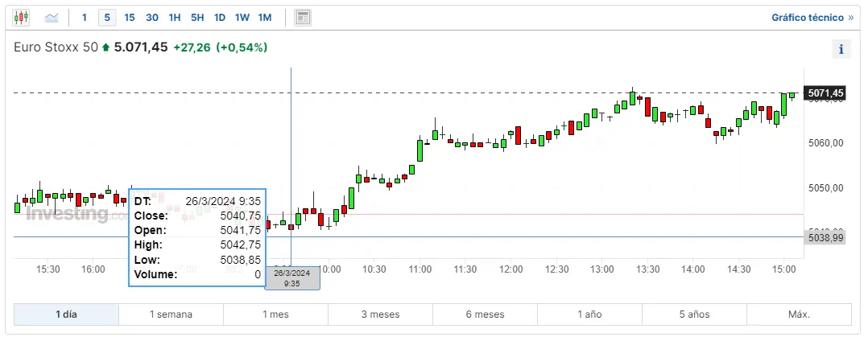
Task: Click the 15:30 time axis label
Action: point(48,269)
